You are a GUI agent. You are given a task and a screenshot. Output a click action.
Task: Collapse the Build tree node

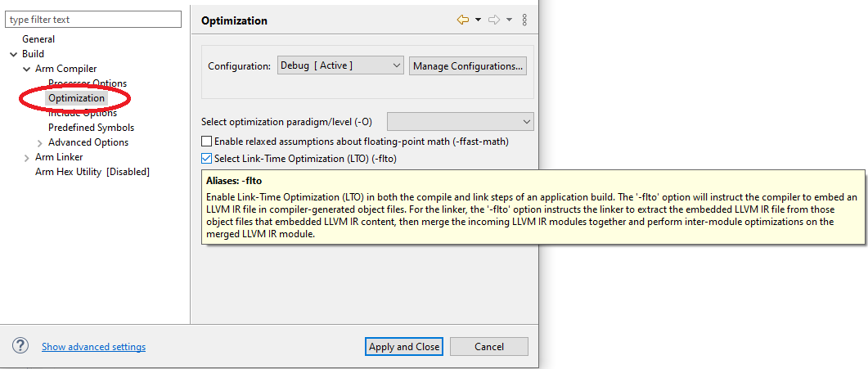13,54
